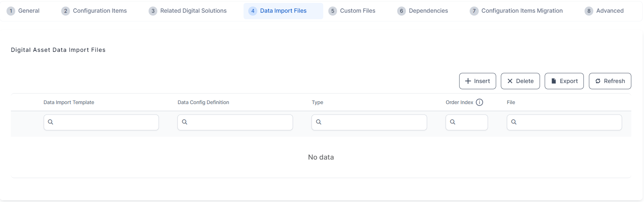
Task: Click search icon in Data Config Definition filter
Action: click(x=184, y=122)
